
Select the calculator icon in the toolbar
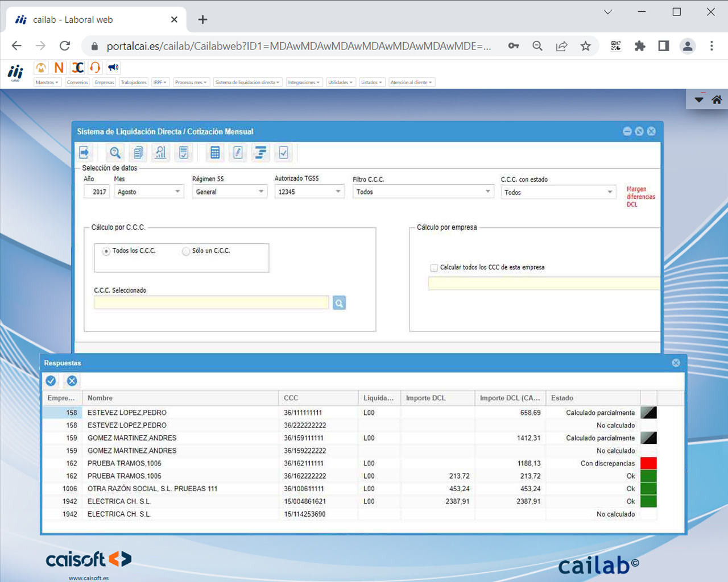tap(215, 152)
